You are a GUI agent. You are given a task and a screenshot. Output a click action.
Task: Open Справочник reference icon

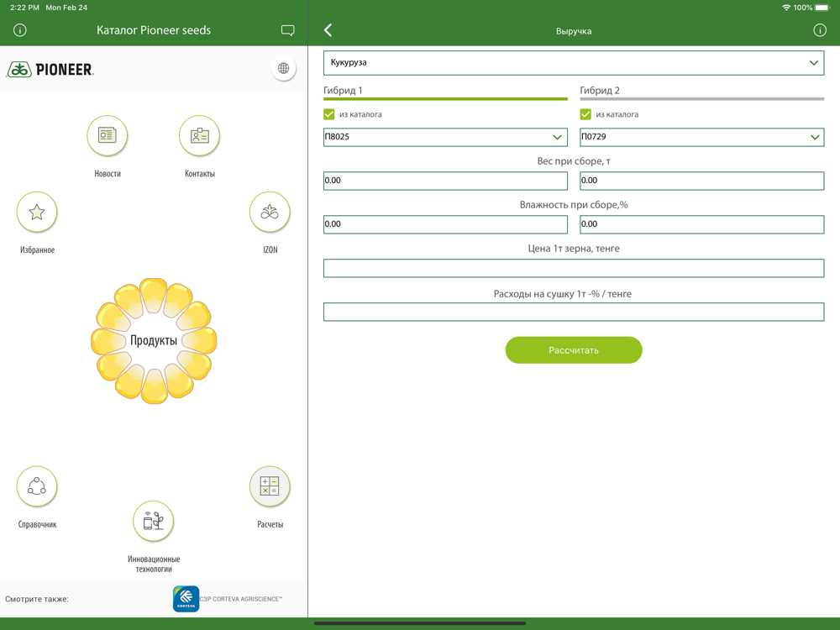[x=37, y=486]
